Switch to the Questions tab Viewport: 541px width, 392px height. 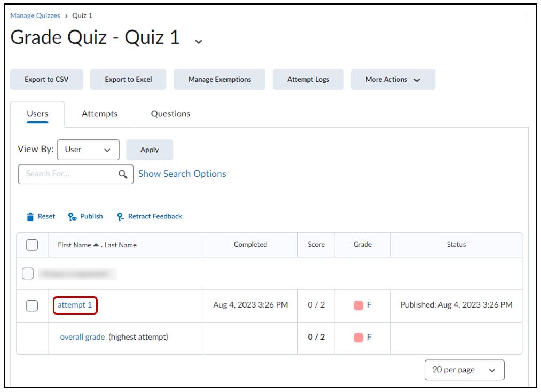170,114
